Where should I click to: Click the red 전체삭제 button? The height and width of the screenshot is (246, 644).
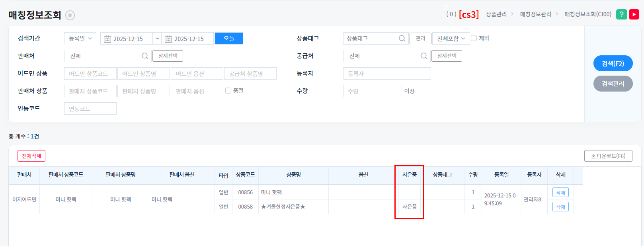(x=31, y=156)
